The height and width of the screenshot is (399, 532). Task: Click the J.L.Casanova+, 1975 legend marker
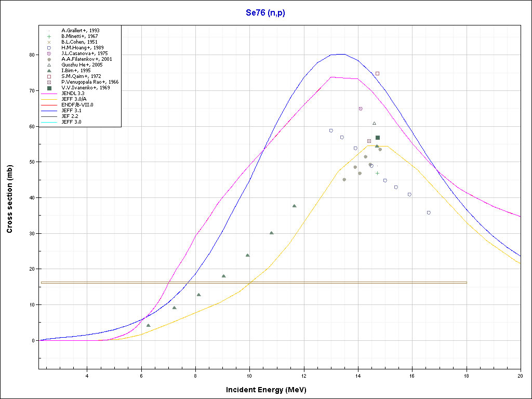(49, 54)
